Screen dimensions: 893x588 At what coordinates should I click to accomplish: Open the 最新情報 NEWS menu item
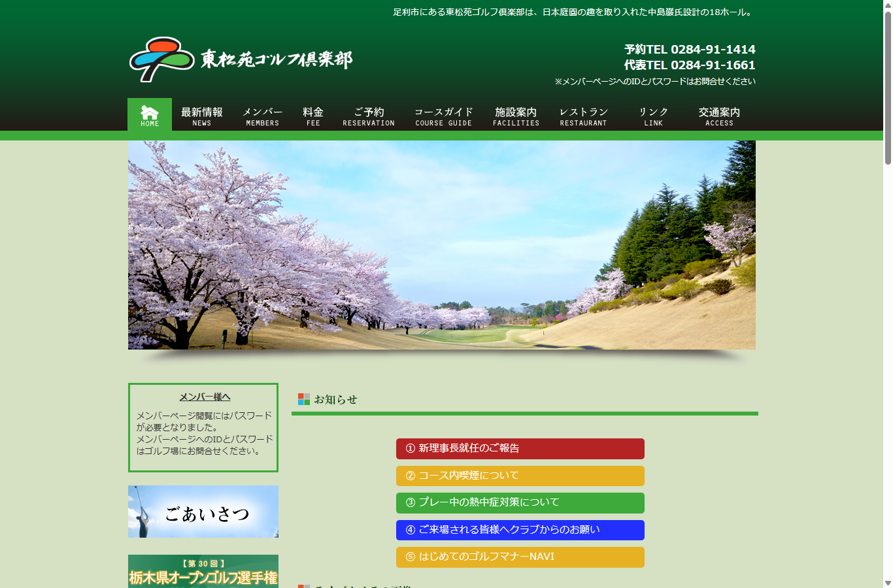202,116
